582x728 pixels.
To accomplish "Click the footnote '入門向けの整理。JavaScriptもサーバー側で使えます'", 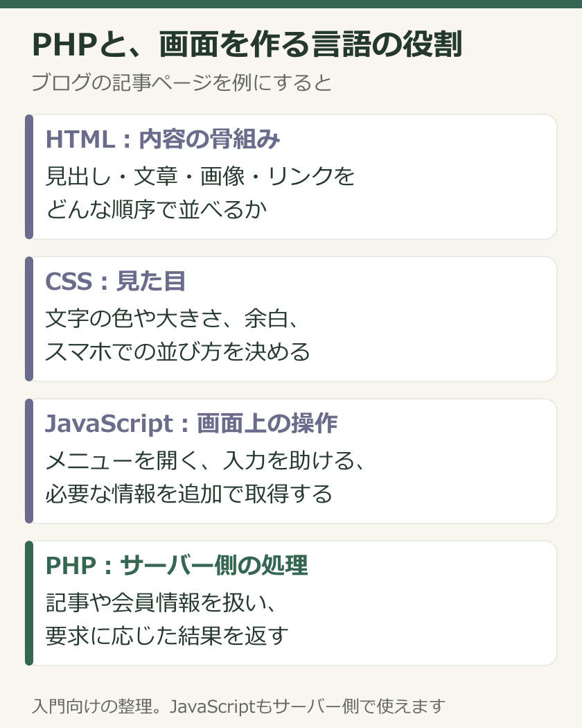I will coord(238,707).
